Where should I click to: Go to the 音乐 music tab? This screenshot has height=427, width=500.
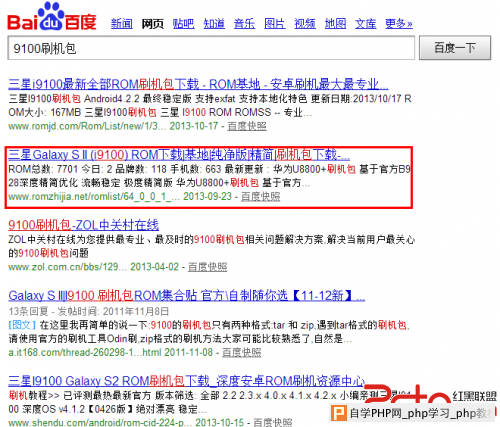click(x=244, y=24)
